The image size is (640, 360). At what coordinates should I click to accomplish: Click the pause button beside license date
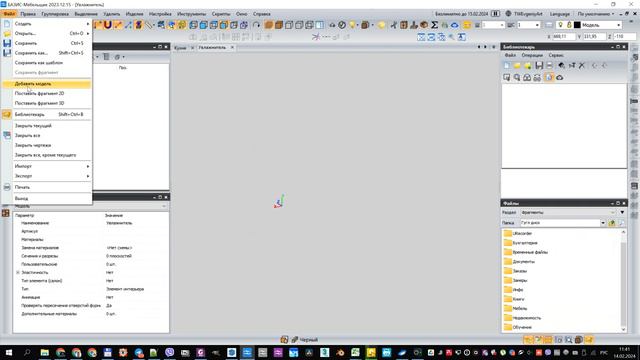tap(496, 14)
